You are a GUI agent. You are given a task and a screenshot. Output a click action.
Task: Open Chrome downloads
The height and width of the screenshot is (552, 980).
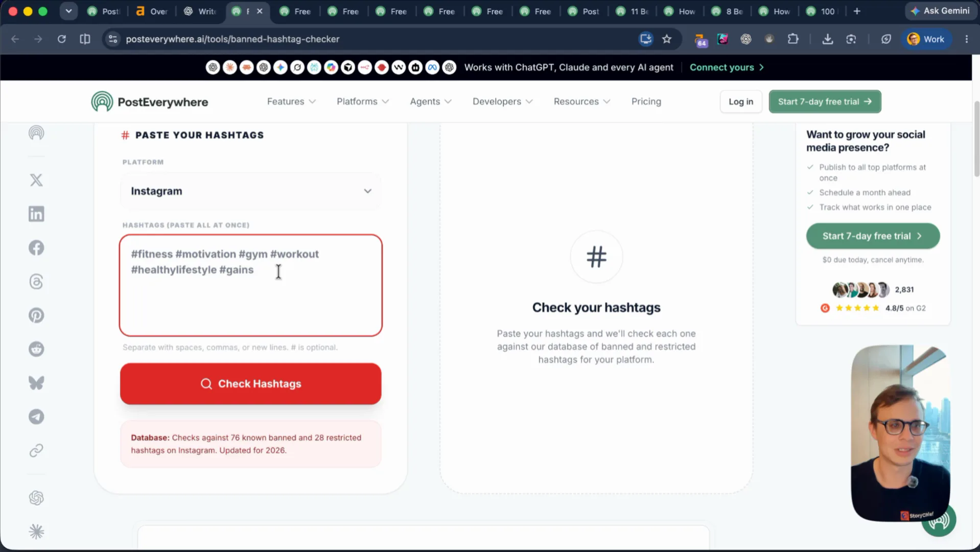pyautogui.click(x=828, y=39)
